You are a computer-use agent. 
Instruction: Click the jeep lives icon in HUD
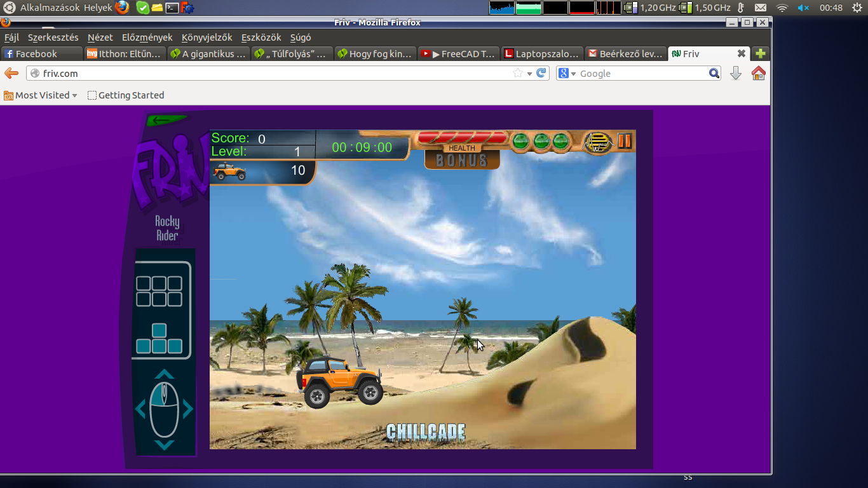coord(229,171)
